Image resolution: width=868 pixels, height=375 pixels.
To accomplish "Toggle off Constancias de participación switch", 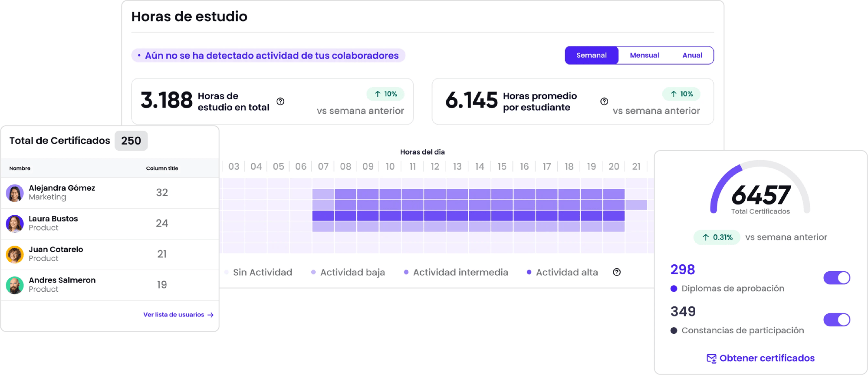I will pyautogui.click(x=836, y=320).
